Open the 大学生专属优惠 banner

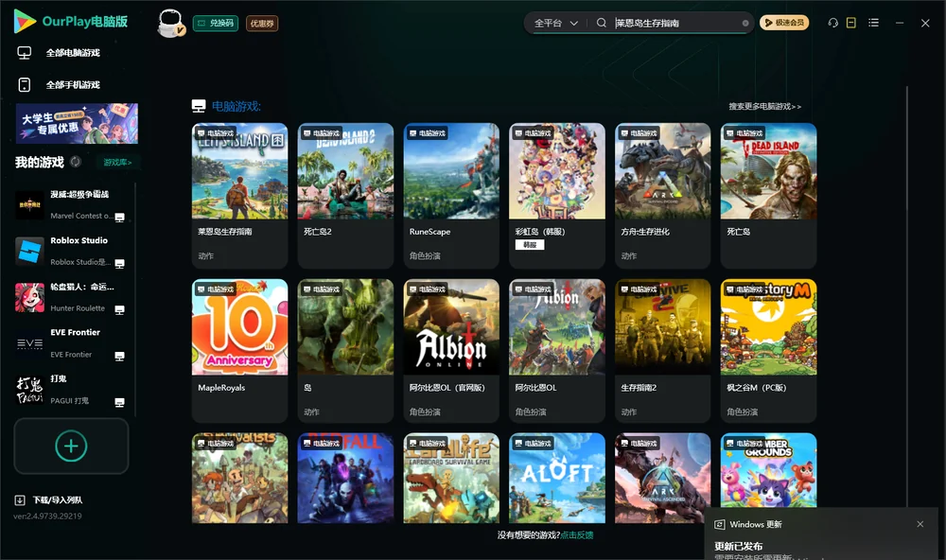pyautogui.click(x=77, y=124)
